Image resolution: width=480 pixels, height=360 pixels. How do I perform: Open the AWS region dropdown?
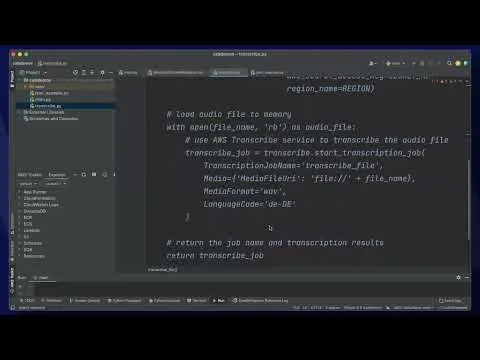[55, 184]
